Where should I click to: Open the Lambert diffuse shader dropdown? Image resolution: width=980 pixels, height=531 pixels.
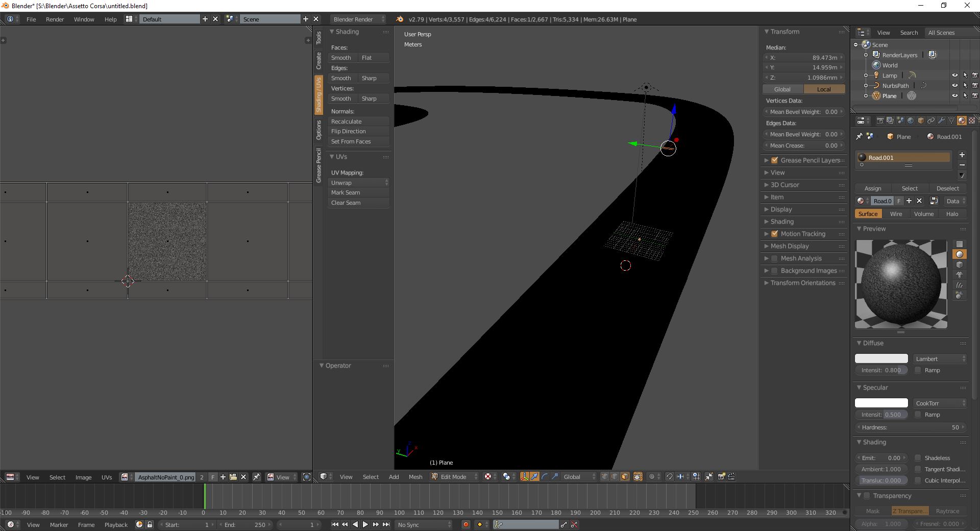click(x=940, y=358)
